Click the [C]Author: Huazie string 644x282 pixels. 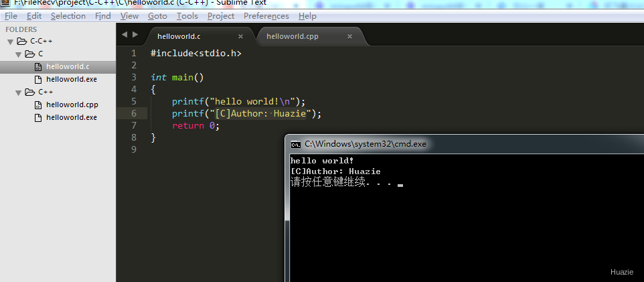(261, 113)
